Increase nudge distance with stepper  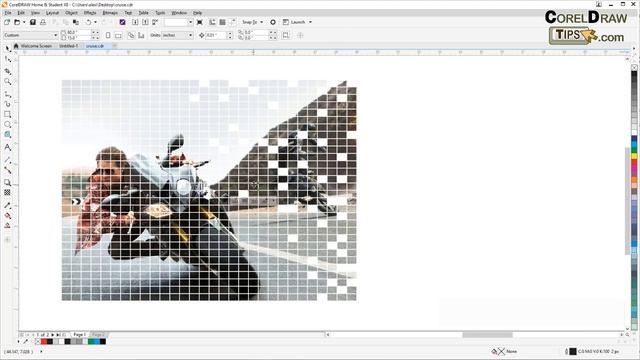coord(230,33)
